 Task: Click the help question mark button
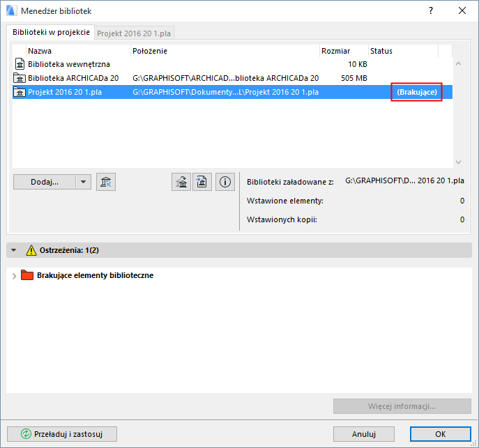[431, 11]
